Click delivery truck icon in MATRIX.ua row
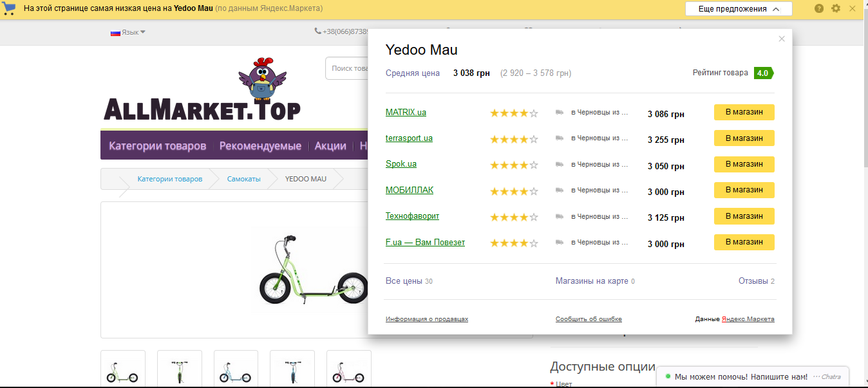The image size is (868, 388). (x=560, y=112)
